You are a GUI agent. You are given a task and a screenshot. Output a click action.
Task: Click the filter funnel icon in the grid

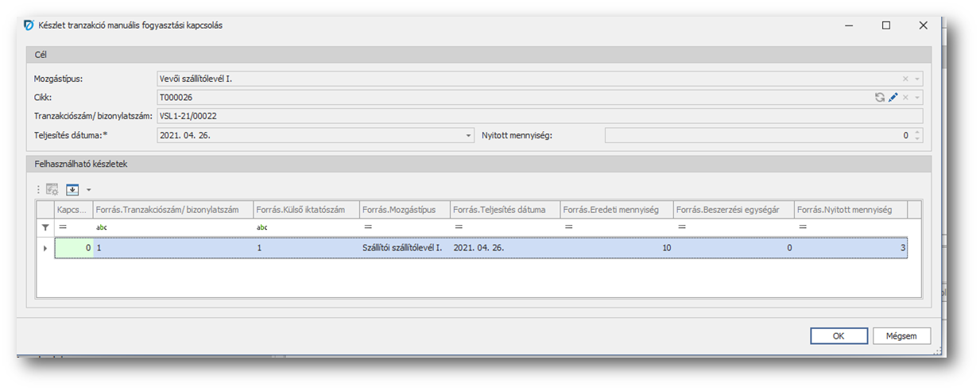pyautogui.click(x=45, y=227)
